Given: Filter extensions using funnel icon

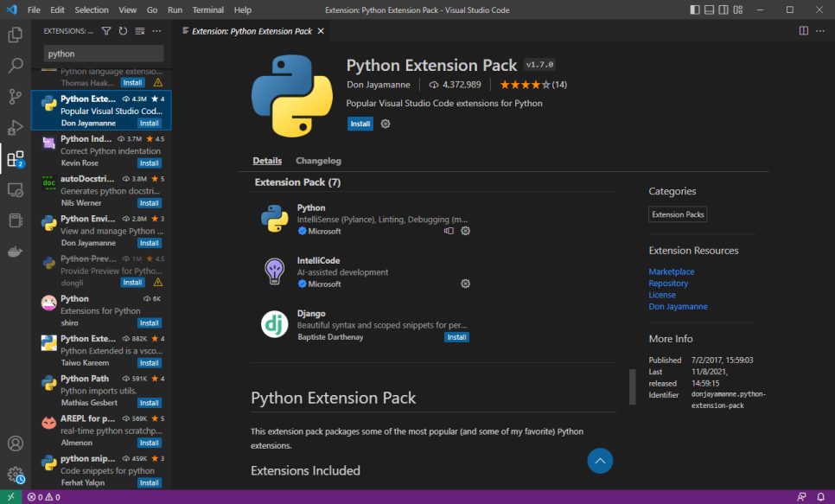Looking at the screenshot, I should click(x=106, y=31).
